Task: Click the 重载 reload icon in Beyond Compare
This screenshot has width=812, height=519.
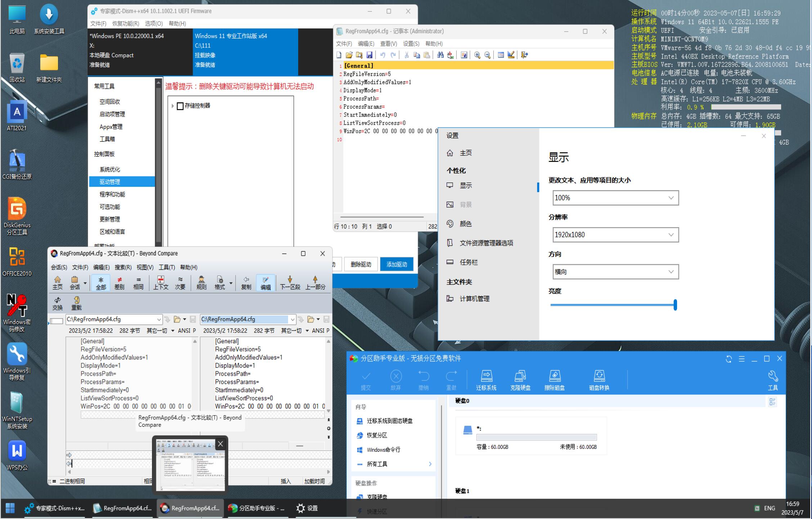Action: 76,303
